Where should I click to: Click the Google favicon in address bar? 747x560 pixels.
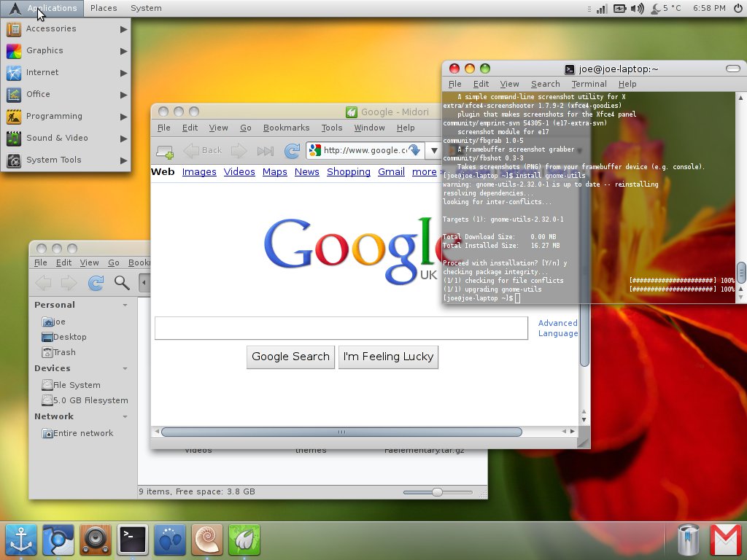point(315,150)
